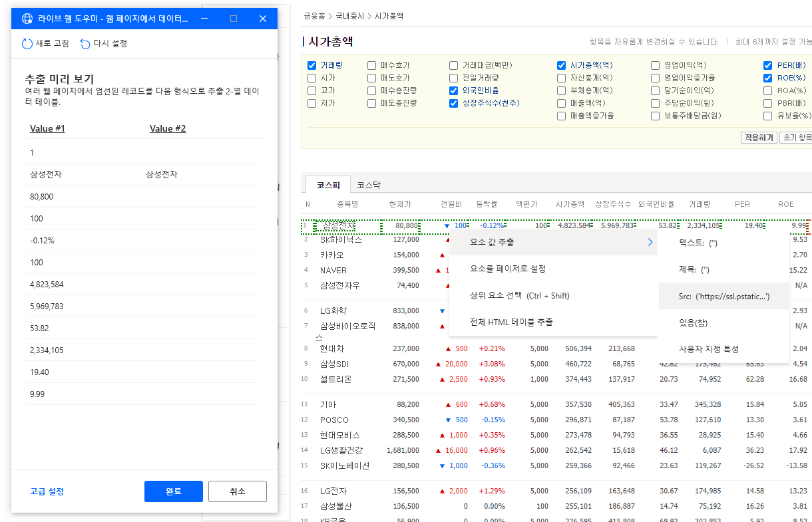Screen dimensions: 812x522
Task: Click the reset icon next to 다시 설정
Action: tap(85, 44)
